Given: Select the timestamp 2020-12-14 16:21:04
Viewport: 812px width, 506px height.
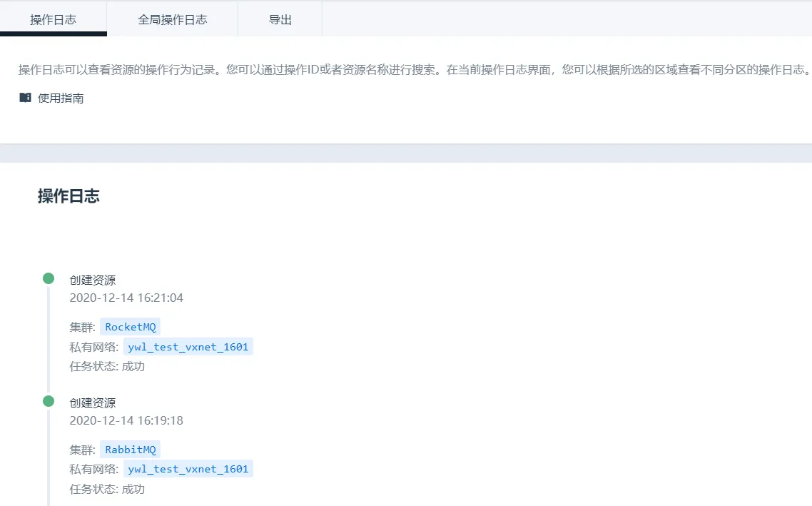Looking at the screenshot, I should click(126, 298).
